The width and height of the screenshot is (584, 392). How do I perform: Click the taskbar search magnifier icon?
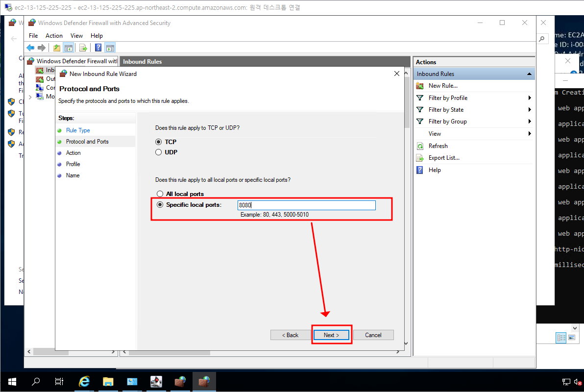36,382
